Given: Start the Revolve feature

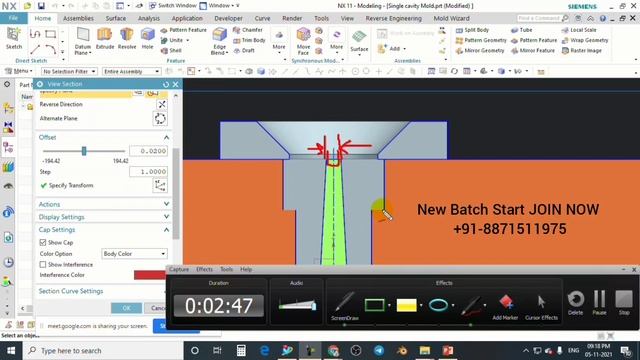Looking at the screenshot, I should point(127,39).
